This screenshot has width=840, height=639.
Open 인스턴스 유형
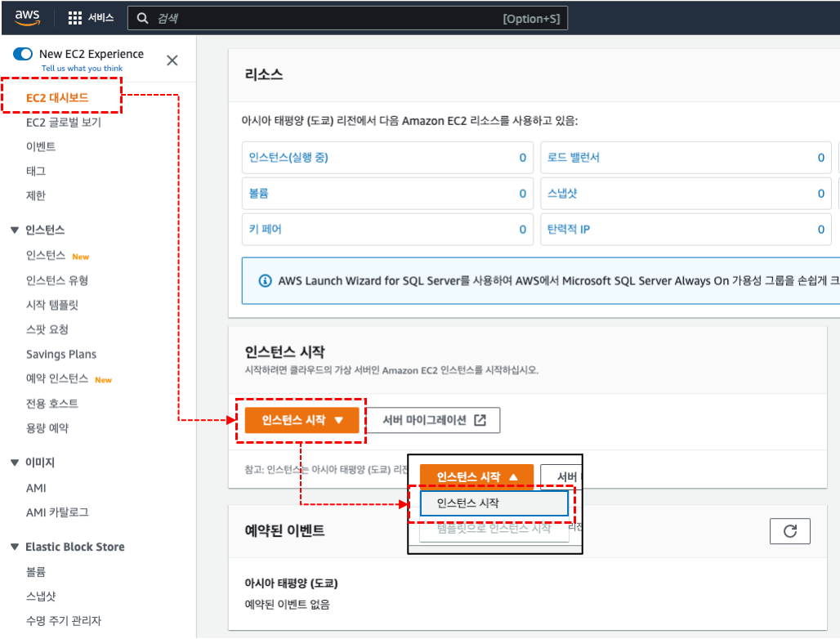click(57, 280)
